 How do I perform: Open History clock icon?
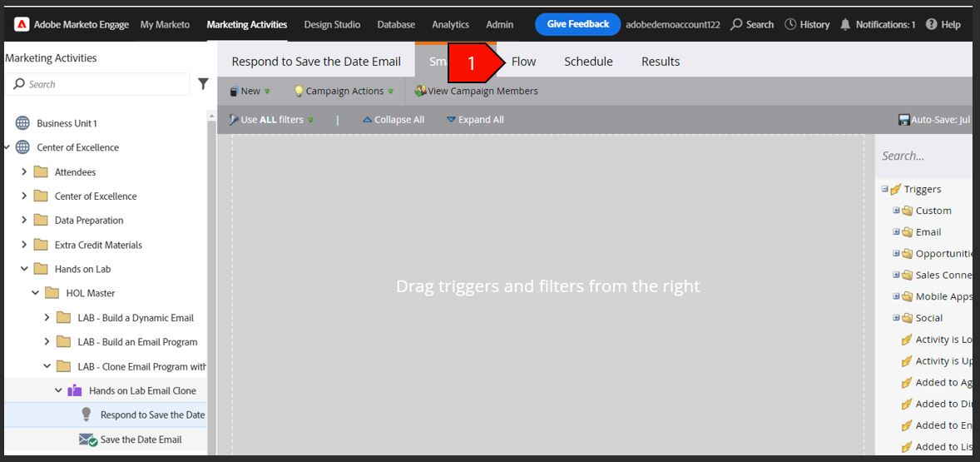(790, 24)
